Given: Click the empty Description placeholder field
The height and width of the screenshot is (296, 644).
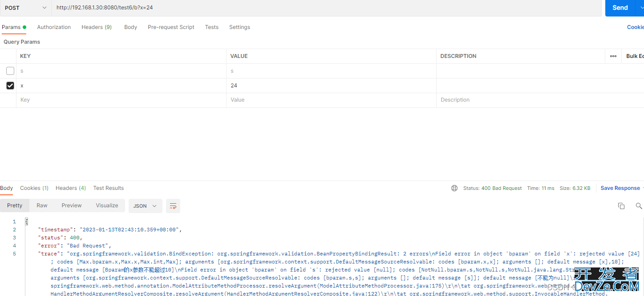Looking at the screenshot, I should pos(540,100).
